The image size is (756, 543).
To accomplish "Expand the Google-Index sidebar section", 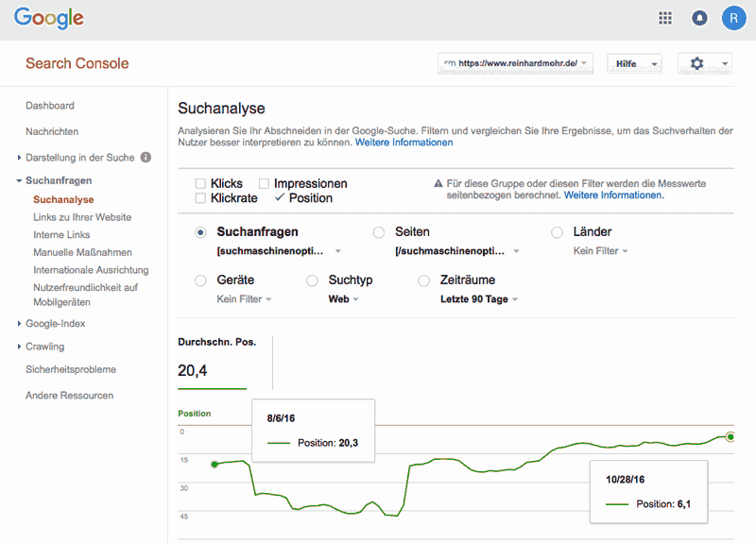I will point(58,324).
